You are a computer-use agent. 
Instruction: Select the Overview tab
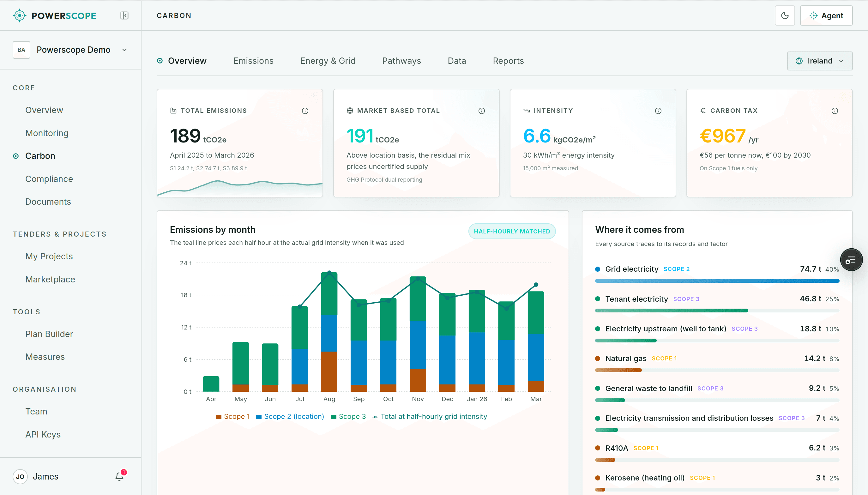click(x=182, y=61)
